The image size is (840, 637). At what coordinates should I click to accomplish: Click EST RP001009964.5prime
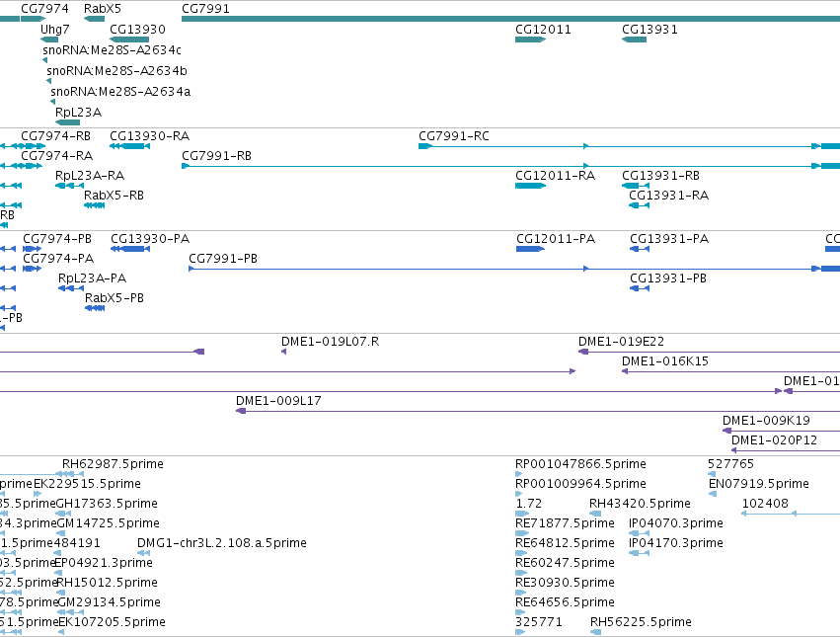click(580, 484)
